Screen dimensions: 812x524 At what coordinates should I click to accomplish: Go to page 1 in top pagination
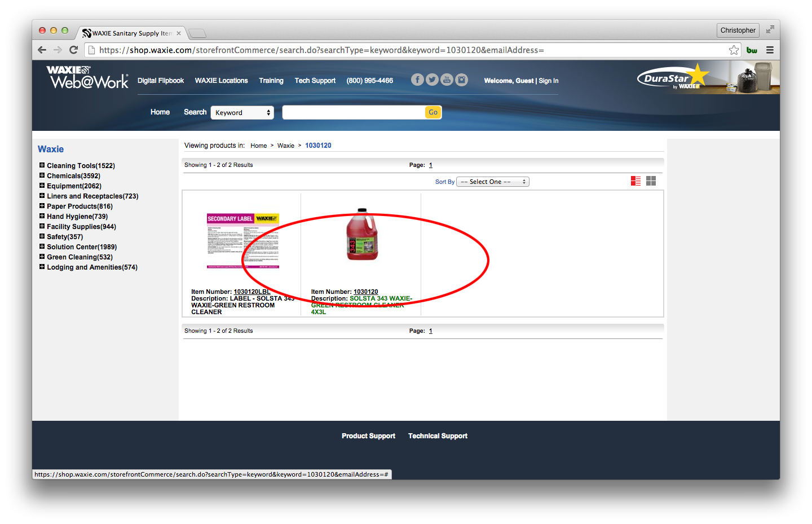click(431, 165)
